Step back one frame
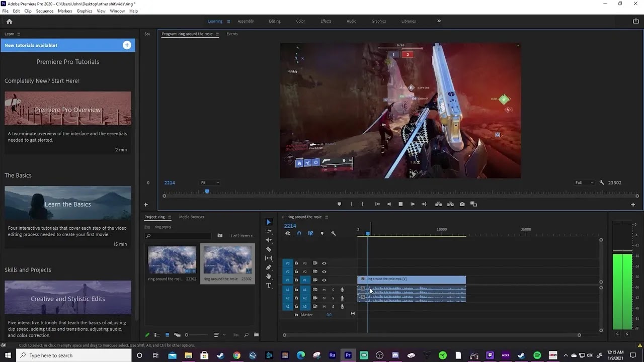The width and height of the screenshot is (644, 362). pos(389,204)
